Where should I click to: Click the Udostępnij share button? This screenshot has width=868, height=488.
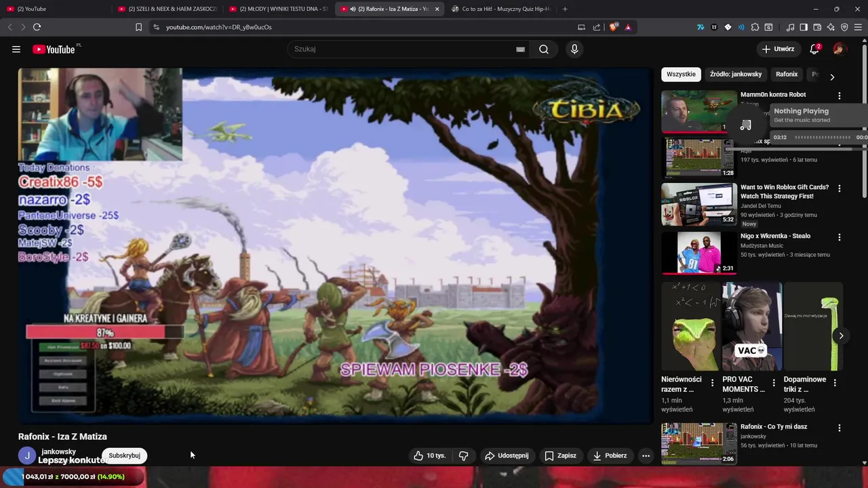coord(507,455)
